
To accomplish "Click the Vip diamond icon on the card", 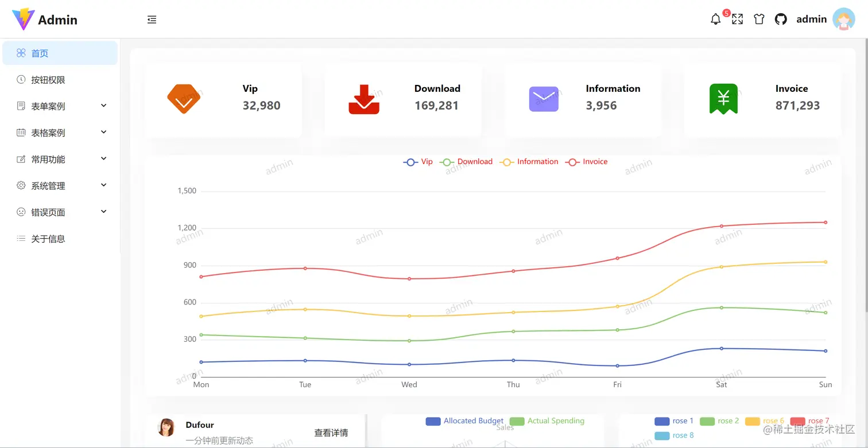I will click(x=184, y=99).
